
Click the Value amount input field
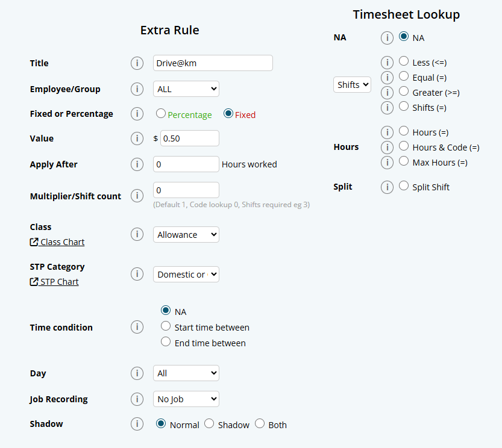pyautogui.click(x=189, y=138)
